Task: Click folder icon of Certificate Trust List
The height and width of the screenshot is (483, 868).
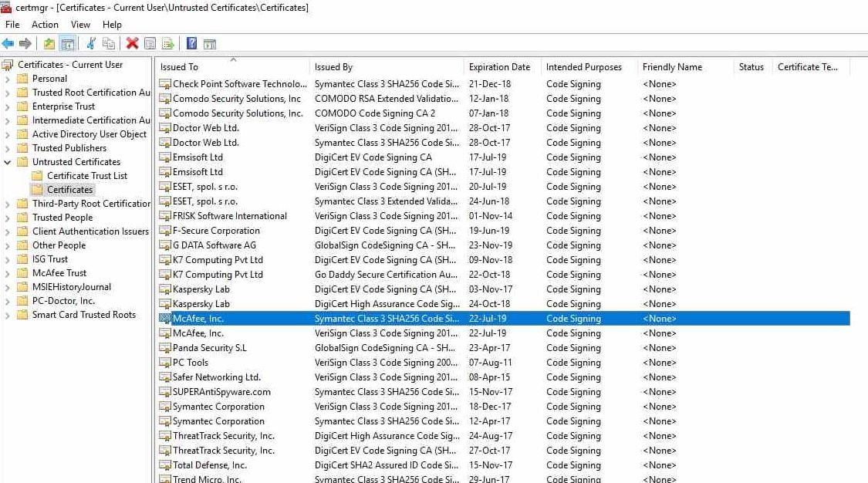Action: click(37, 175)
